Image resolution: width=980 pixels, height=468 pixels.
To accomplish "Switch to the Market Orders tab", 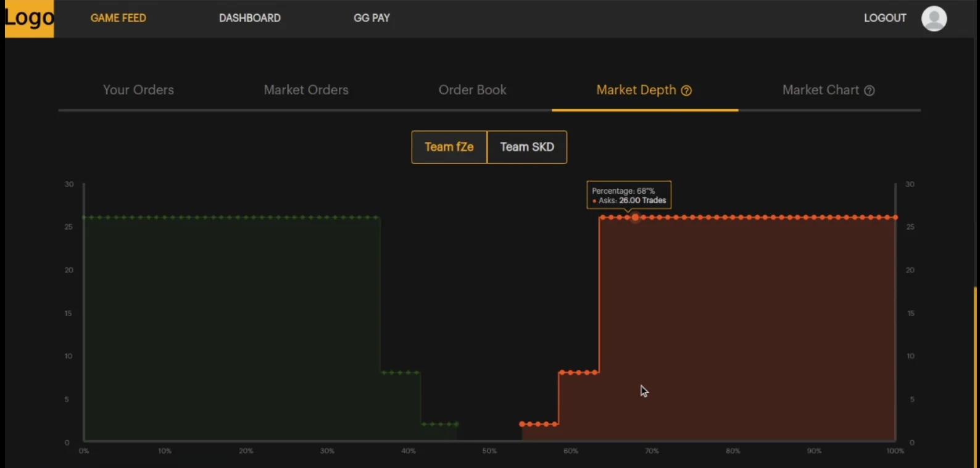I will pyautogui.click(x=306, y=90).
